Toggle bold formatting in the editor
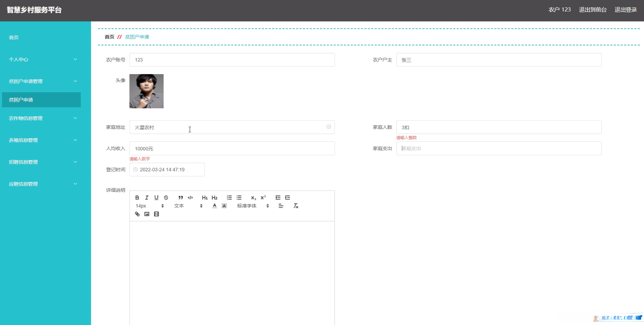 [x=137, y=198]
